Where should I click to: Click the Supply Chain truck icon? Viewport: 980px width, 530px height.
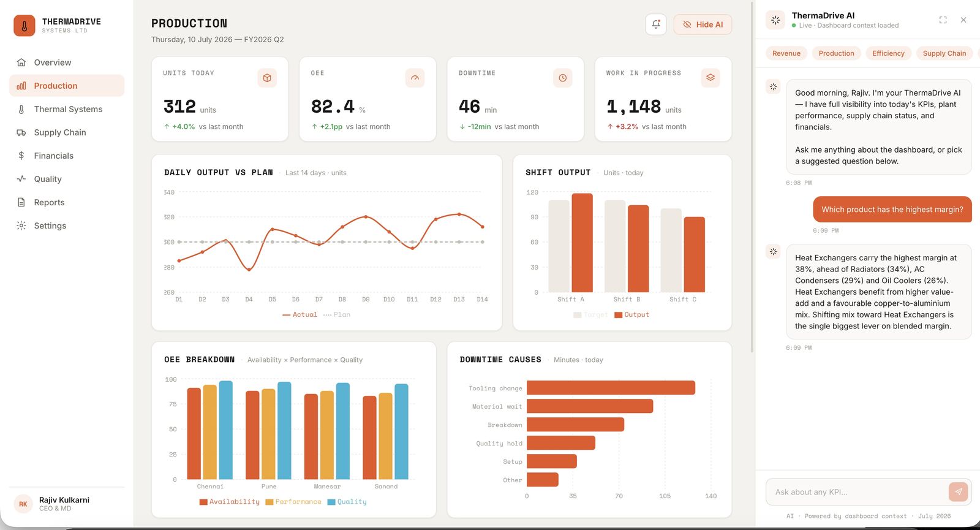(x=21, y=132)
